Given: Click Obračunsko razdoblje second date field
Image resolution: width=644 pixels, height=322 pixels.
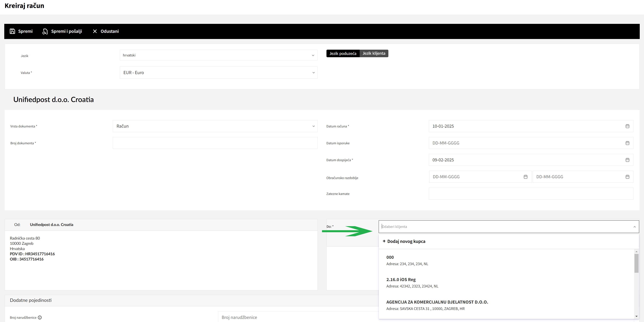Looking at the screenshot, I should 583,177.
